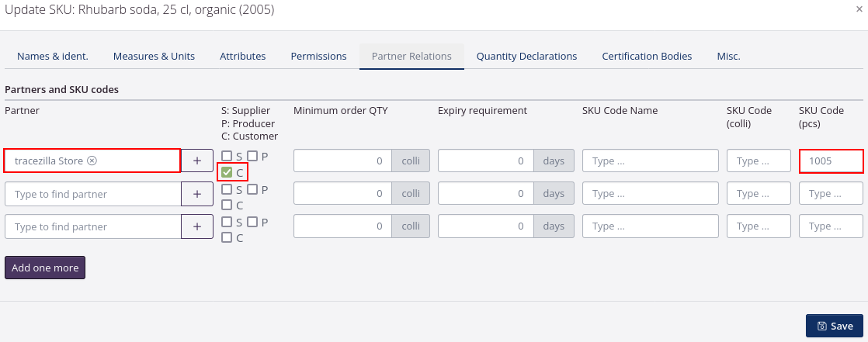
Task: Edit SKU Code pcs field showing 1005
Action: [831, 161]
